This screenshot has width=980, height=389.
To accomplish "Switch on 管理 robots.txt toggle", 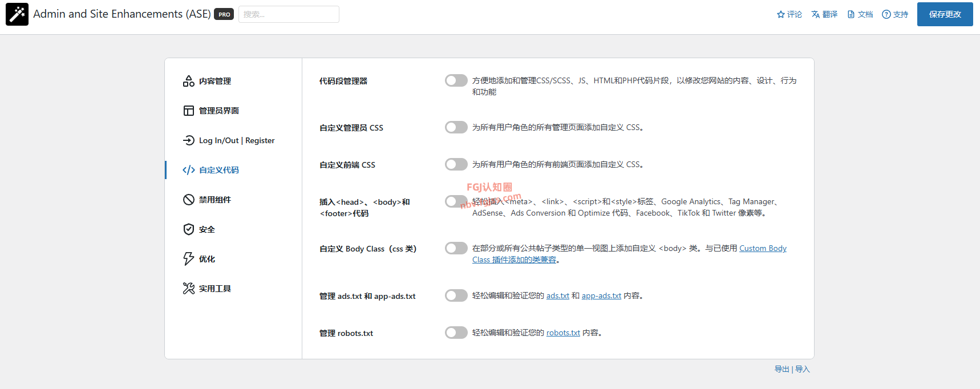I will point(456,333).
